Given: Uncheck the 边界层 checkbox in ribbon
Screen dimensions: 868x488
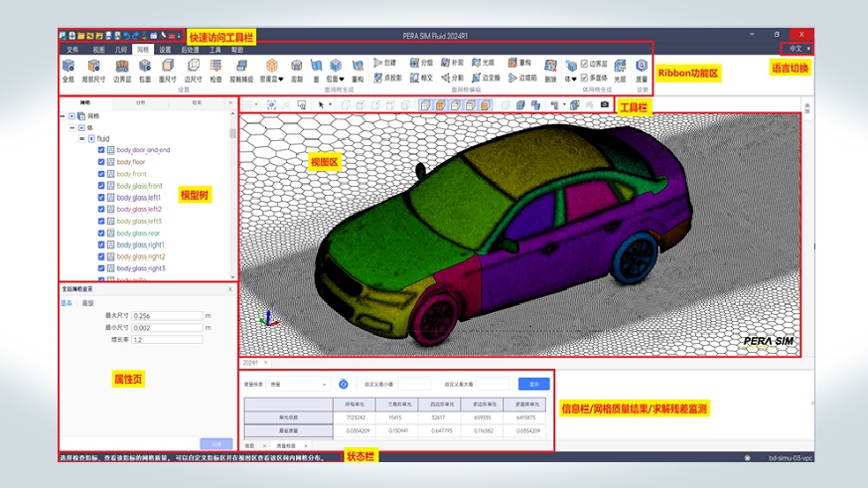Looking at the screenshot, I should coord(584,63).
